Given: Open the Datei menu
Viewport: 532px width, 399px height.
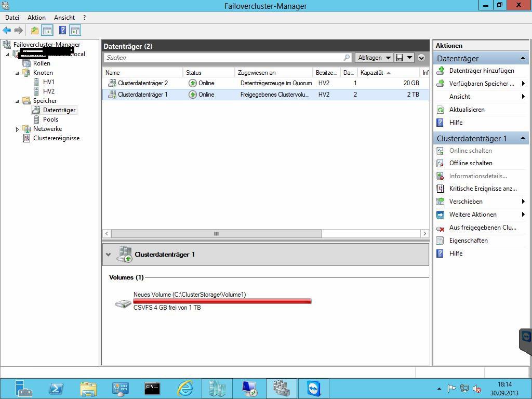Looking at the screenshot, I should [12, 18].
